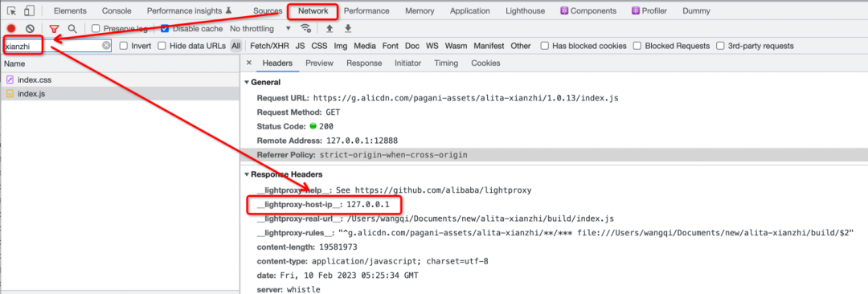The width and height of the screenshot is (868, 294).
Task: Enable Preserve log checkbox
Action: 96,29
